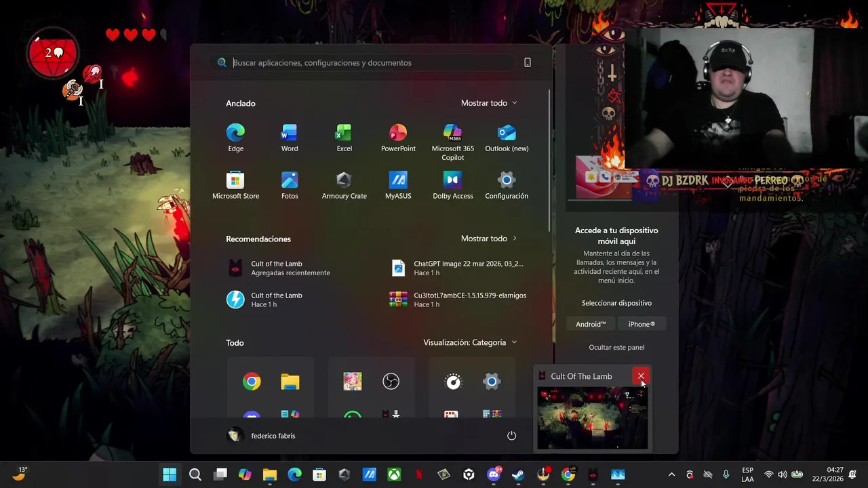Click the Cult Of The Lamb window thumbnail

point(592,418)
